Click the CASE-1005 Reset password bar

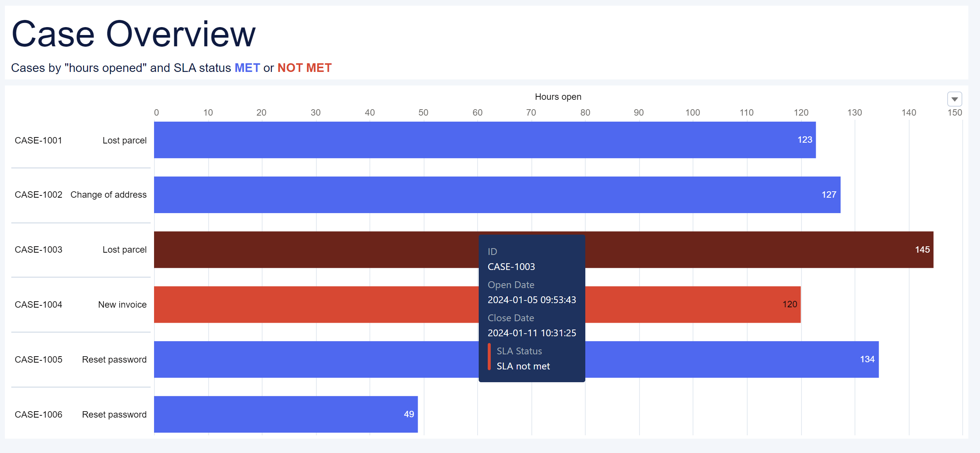click(316, 359)
